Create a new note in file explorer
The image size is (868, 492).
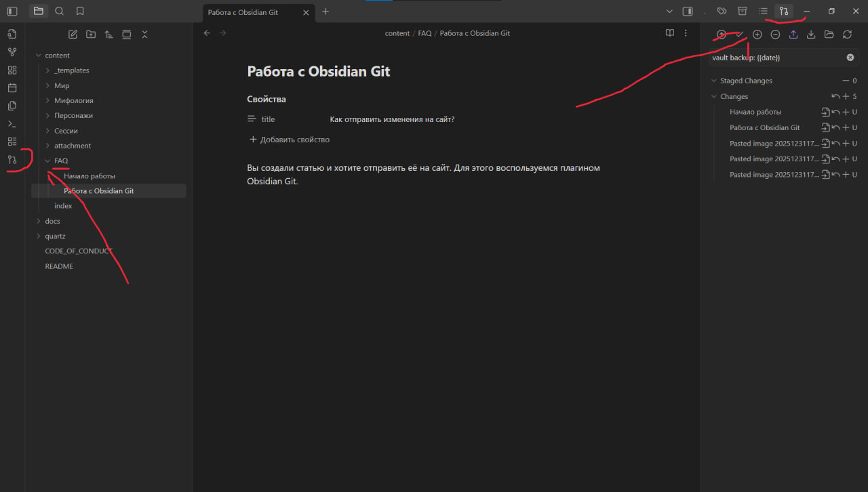click(x=73, y=35)
